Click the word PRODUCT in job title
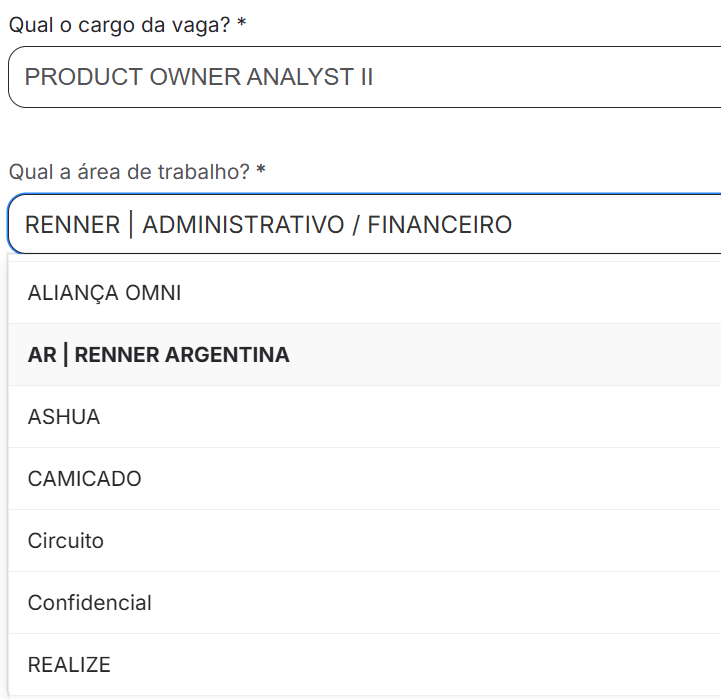The width and height of the screenshot is (721, 699). [x=84, y=77]
